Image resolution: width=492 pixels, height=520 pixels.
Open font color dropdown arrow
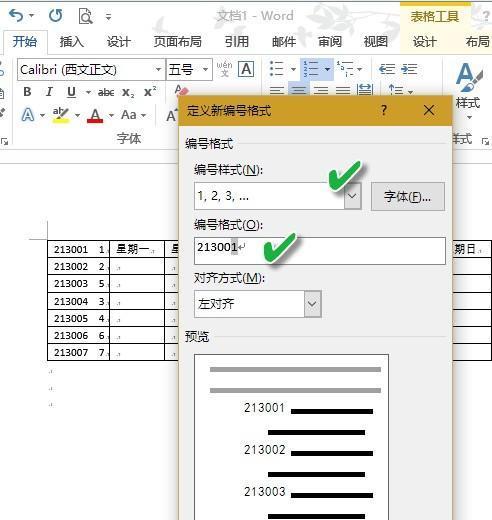coord(111,115)
